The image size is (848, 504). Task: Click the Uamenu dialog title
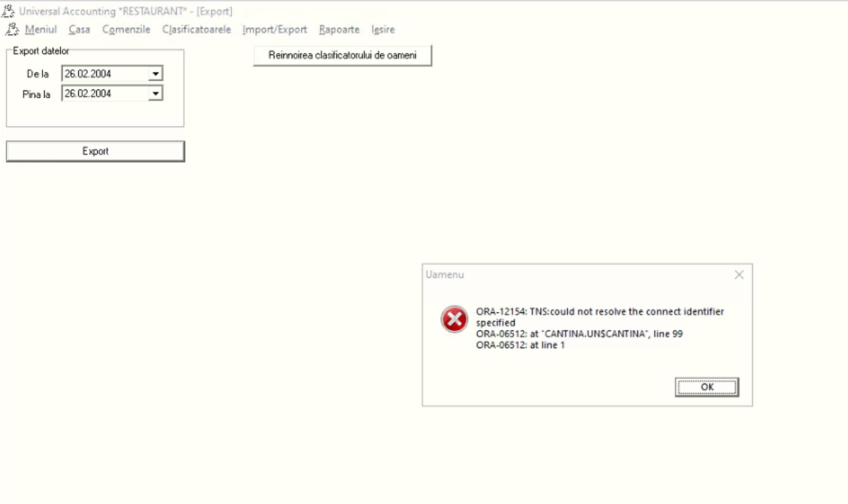444,275
